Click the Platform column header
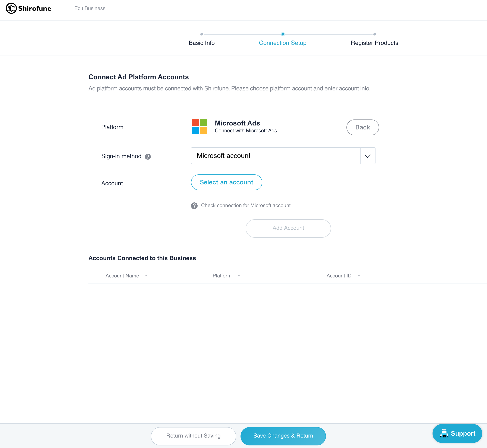 [222, 276]
